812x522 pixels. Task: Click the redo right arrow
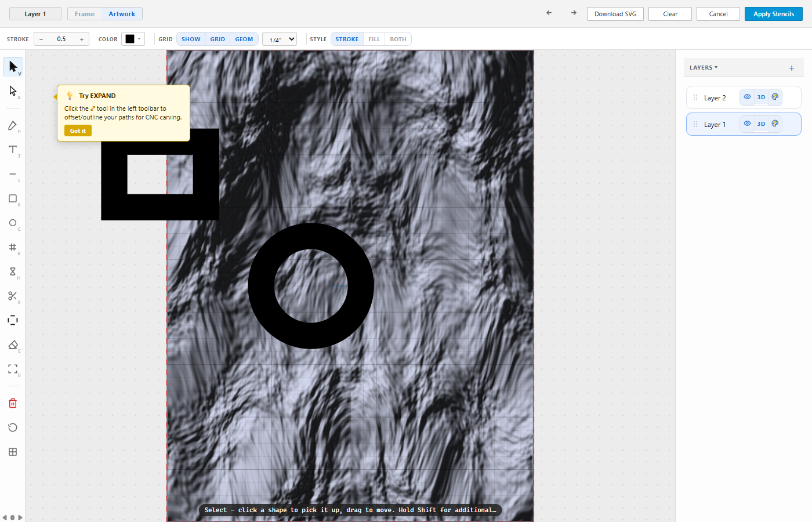(x=574, y=13)
